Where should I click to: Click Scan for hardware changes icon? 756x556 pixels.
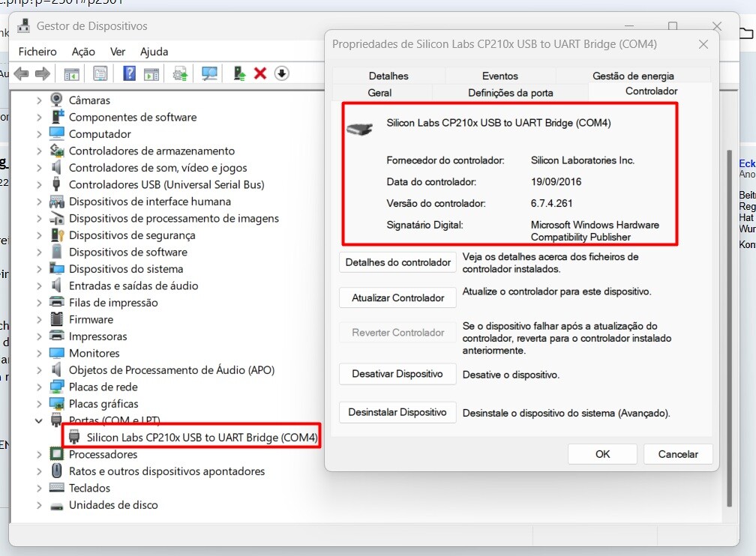click(x=209, y=73)
